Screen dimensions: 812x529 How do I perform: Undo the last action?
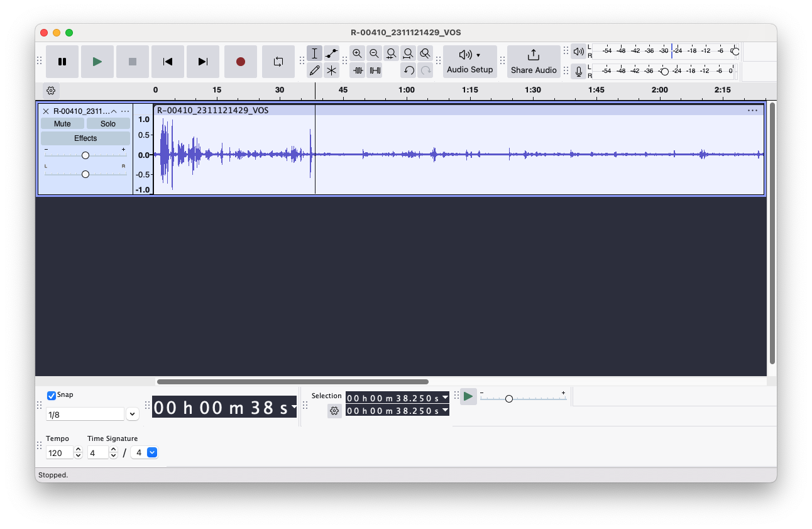[409, 70]
